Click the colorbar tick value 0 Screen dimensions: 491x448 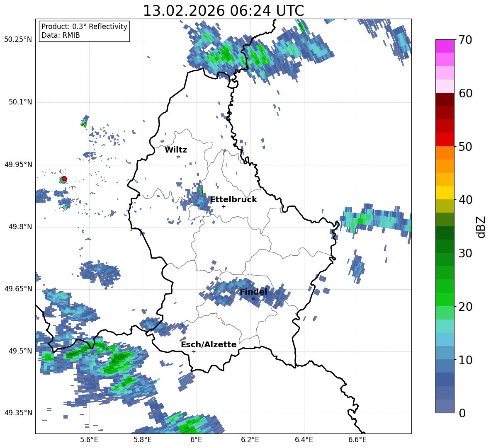[x=462, y=413]
